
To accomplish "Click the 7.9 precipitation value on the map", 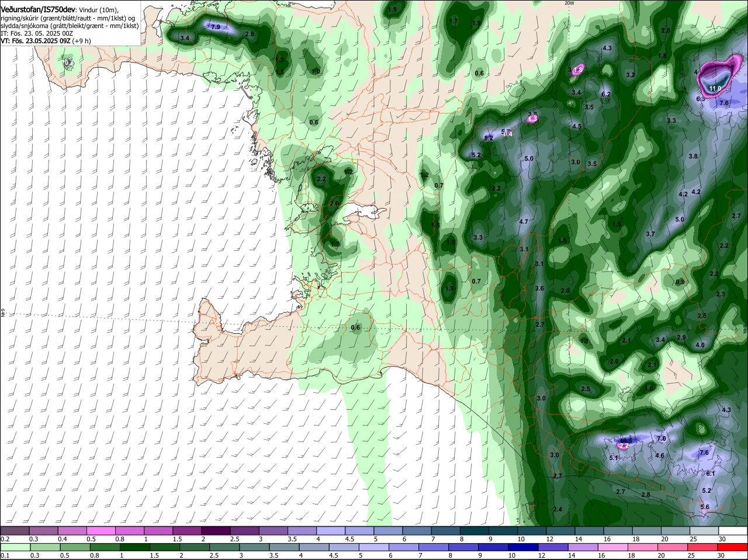I will [x=216, y=27].
